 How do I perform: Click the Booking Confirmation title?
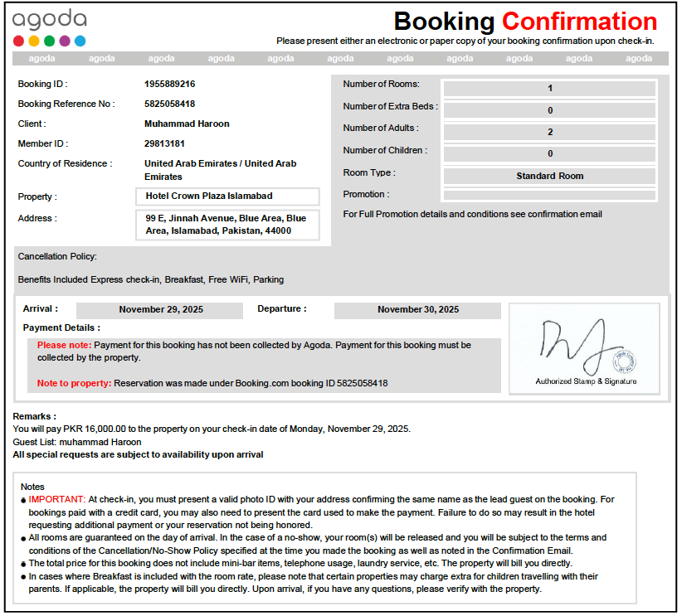525,22
